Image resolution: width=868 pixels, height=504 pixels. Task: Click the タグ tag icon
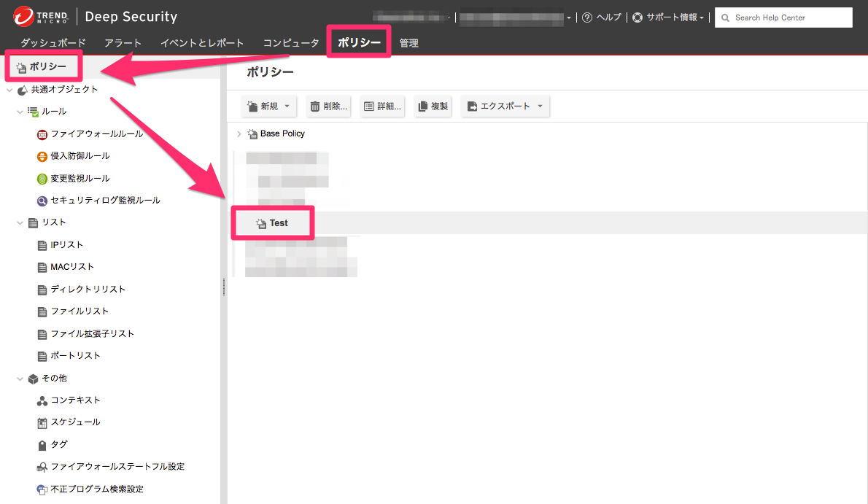coord(42,445)
